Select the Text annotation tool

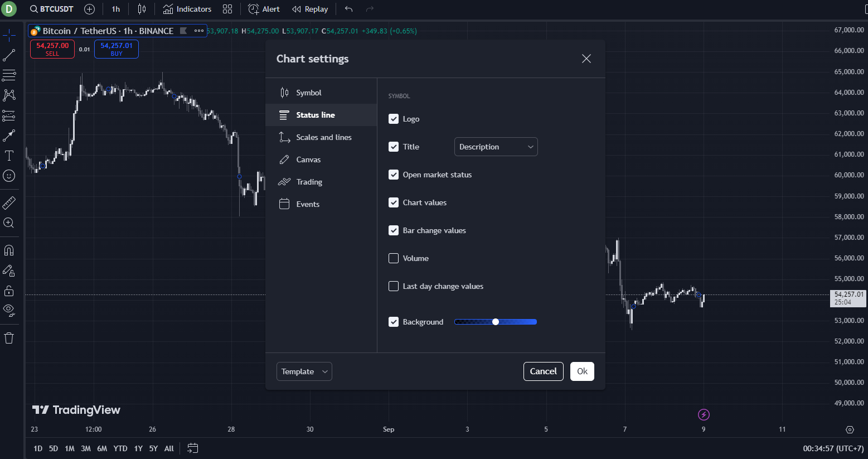coord(9,156)
